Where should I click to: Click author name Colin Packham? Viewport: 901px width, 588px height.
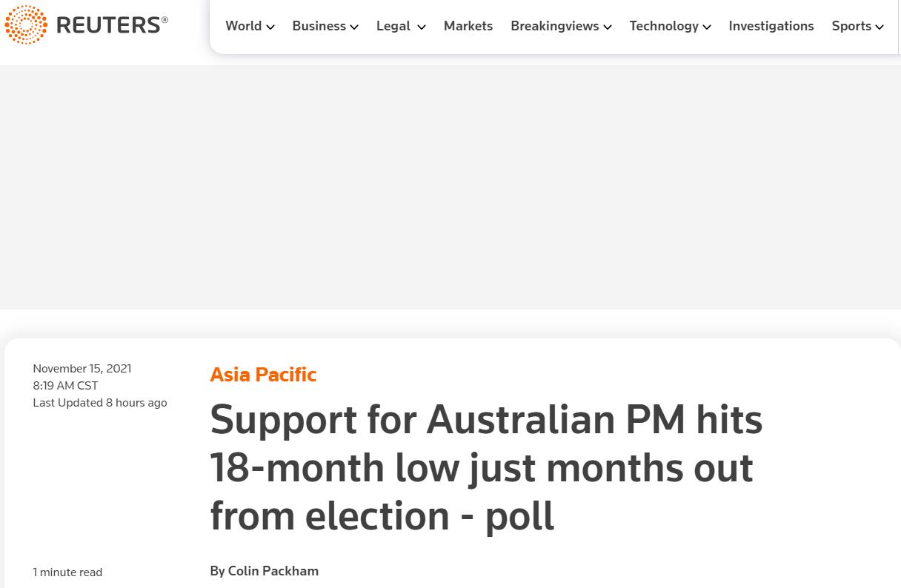tap(273, 571)
